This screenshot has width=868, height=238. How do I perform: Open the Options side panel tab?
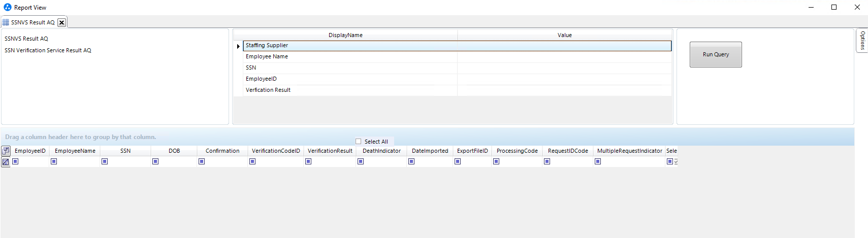[x=862, y=41]
